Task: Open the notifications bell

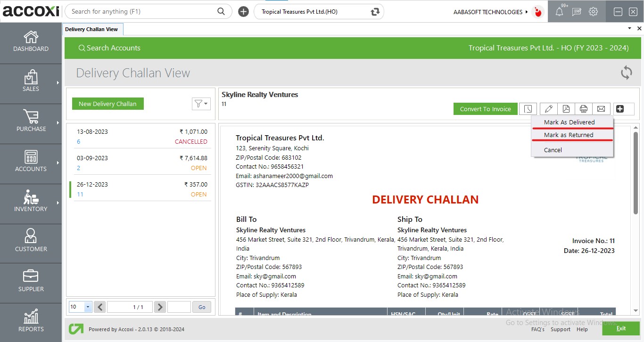Action: pos(559,12)
